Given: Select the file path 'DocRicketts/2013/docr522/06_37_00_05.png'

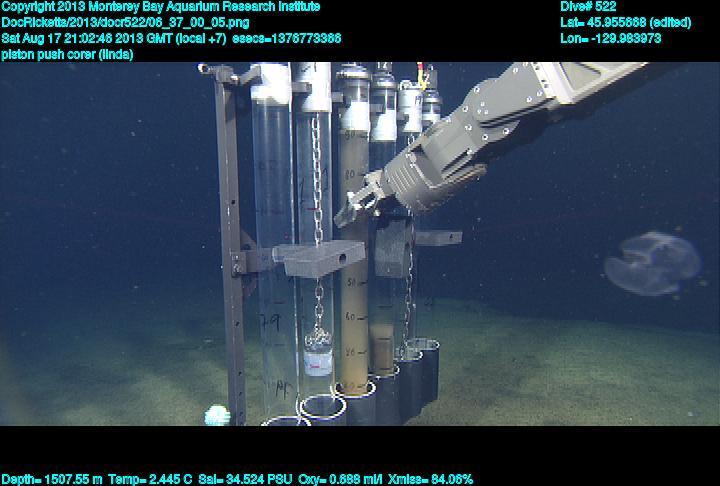Looking at the screenshot, I should pos(125,23).
